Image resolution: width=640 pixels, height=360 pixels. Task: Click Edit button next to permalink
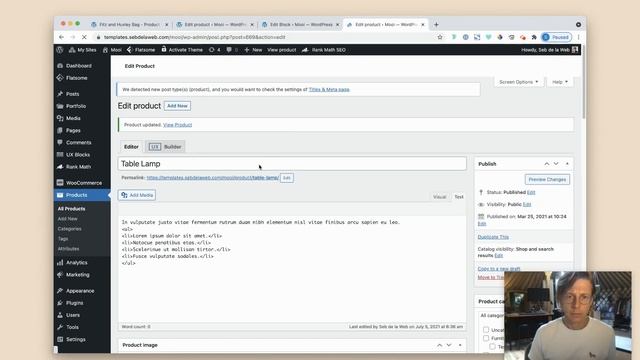[287, 178]
